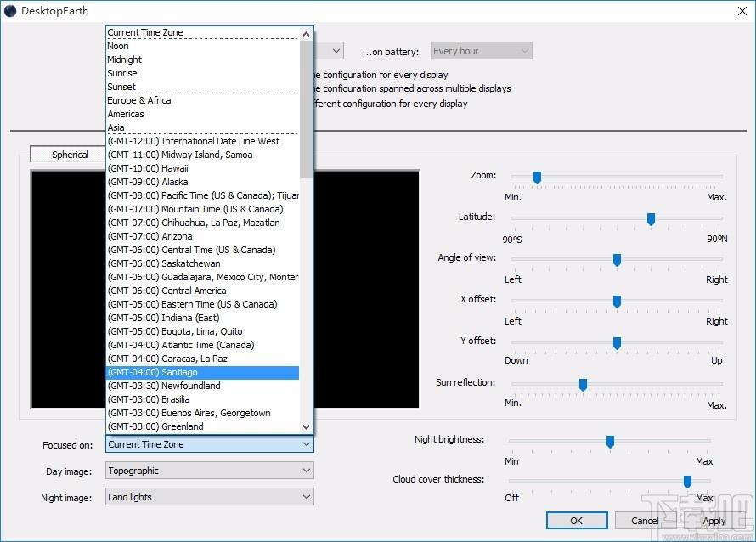Screen dimensions: 756x542
Task: Pick Asia from the list
Action: point(202,127)
